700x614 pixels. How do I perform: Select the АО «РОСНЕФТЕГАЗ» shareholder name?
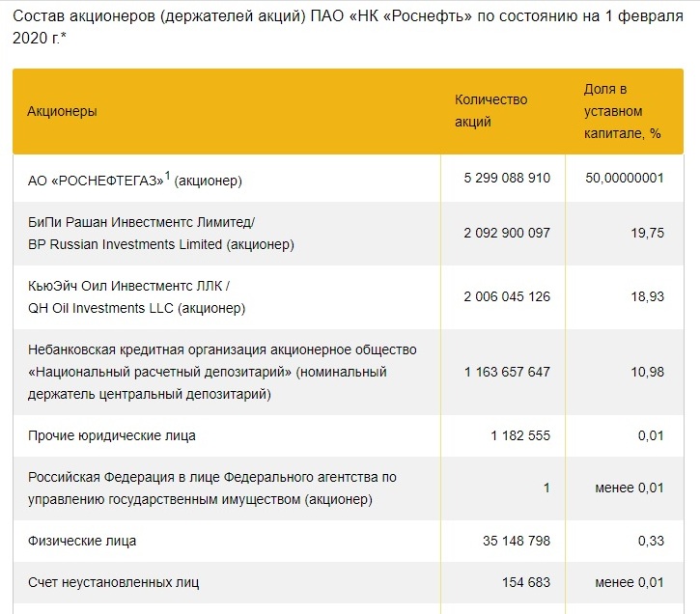click(x=96, y=180)
